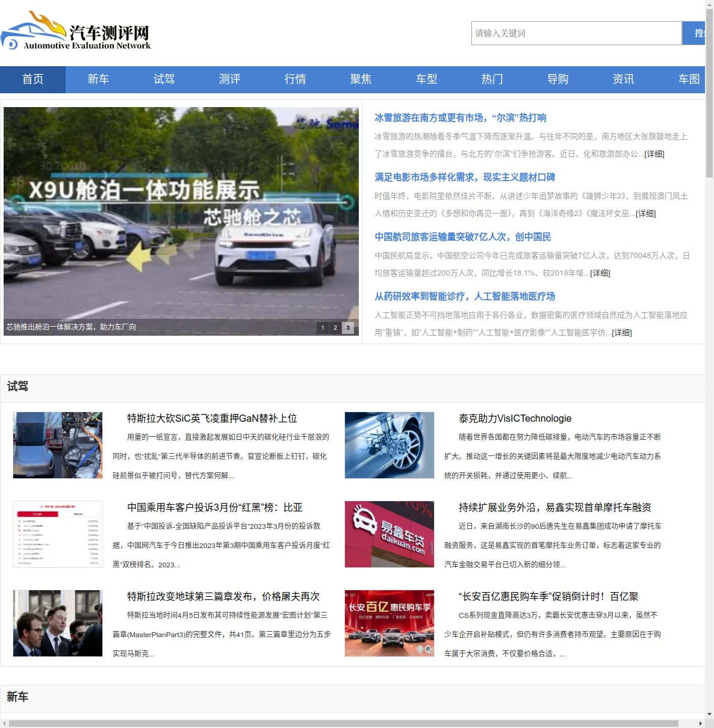Switch carousel to slide 3
Image resolution: width=714 pixels, height=728 pixels.
[x=348, y=328]
